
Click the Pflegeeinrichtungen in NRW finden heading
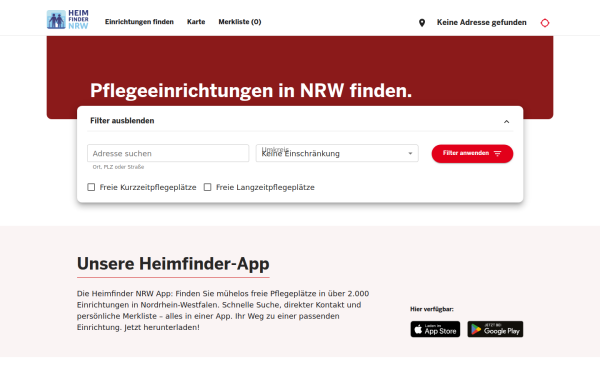point(251,91)
